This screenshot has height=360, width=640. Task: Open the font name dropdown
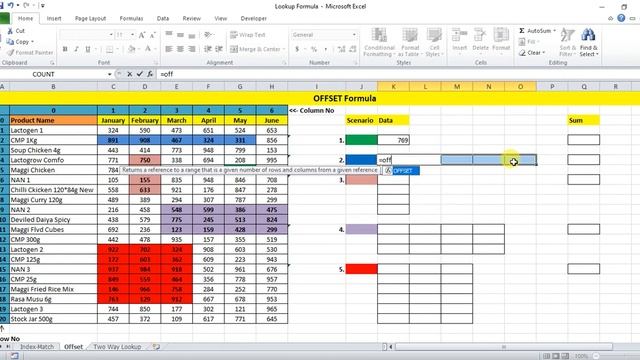111,35
